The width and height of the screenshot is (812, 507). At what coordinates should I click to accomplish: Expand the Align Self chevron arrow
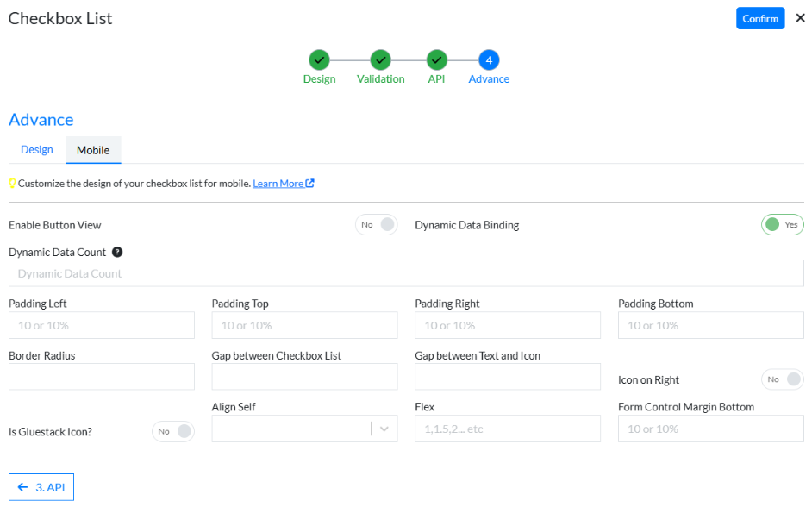point(386,428)
